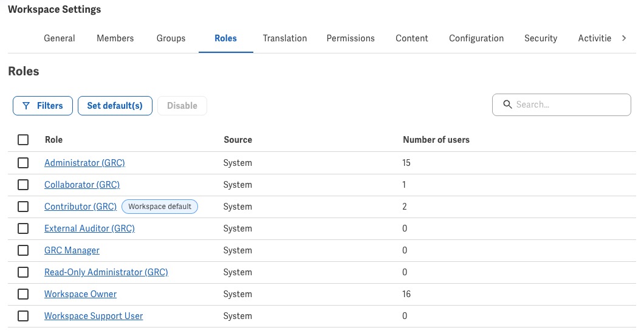The height and width of the screenshot is (336, 644).
Task: Open the Contributor (GRC) role link
Action: (80, 206)
